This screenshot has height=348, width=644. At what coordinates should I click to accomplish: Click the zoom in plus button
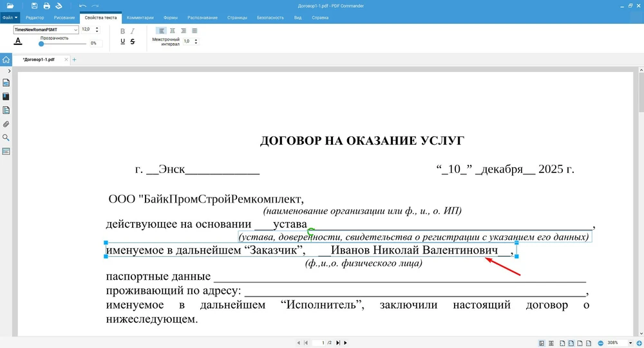[638, 343]
